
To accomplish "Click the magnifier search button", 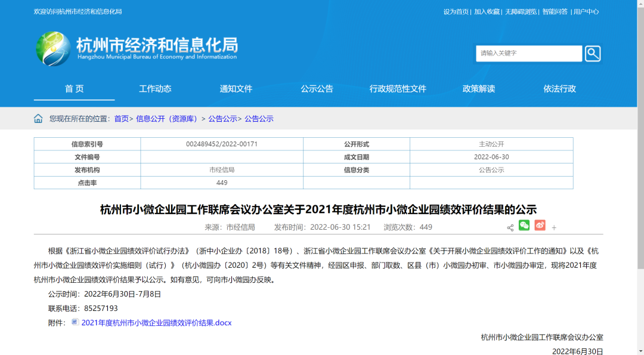I will 592,54.
